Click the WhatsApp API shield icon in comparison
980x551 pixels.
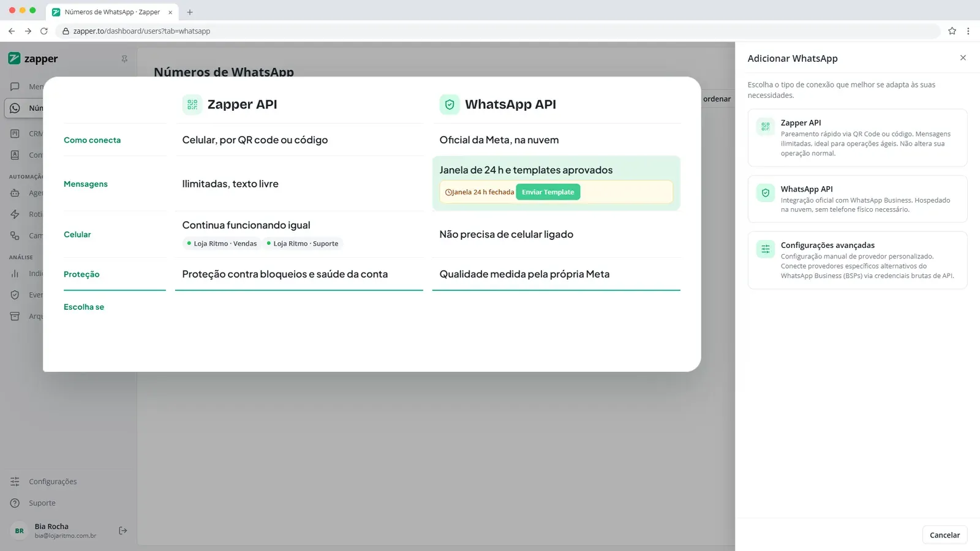tap(450, 105)
